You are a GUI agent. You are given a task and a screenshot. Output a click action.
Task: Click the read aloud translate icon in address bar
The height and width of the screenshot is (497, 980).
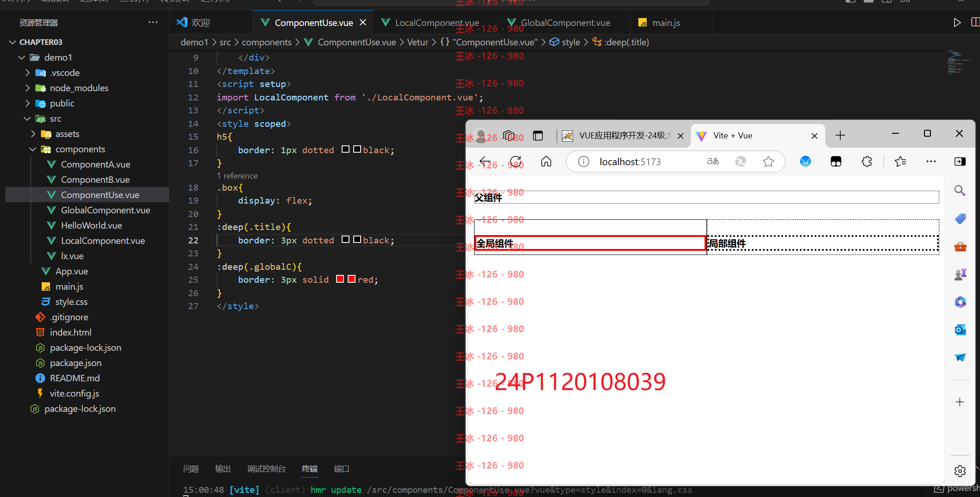tap(713, 161)
